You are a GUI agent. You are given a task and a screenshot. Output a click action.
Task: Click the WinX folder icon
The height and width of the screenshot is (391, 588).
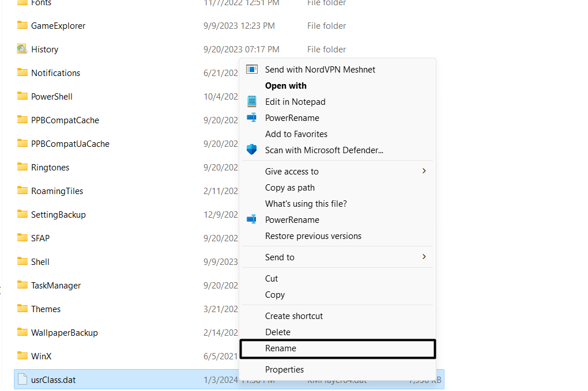21,356
